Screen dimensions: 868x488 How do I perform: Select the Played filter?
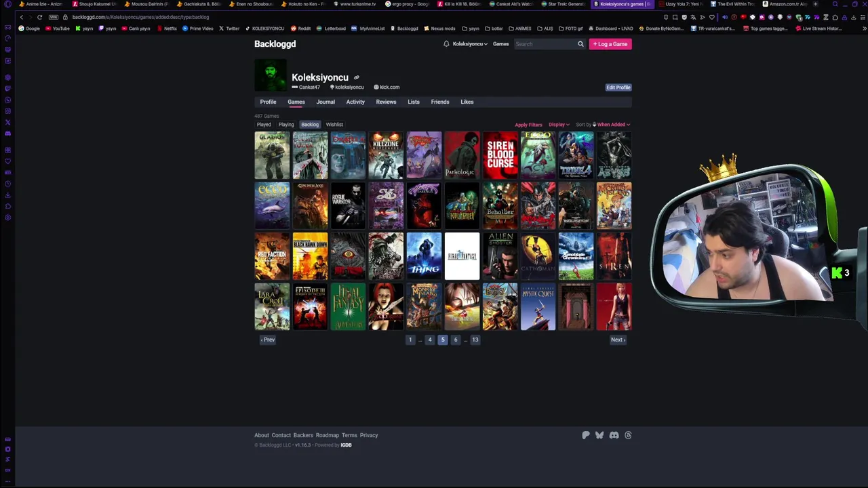click(264, 125)
